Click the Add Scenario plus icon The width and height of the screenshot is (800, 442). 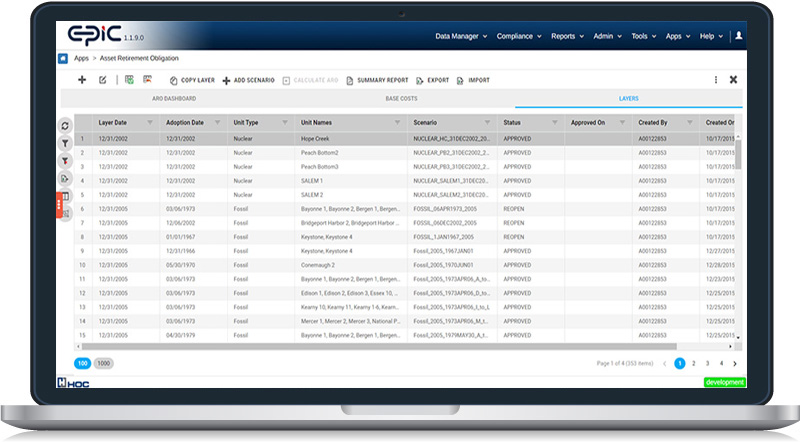point(227,81)
